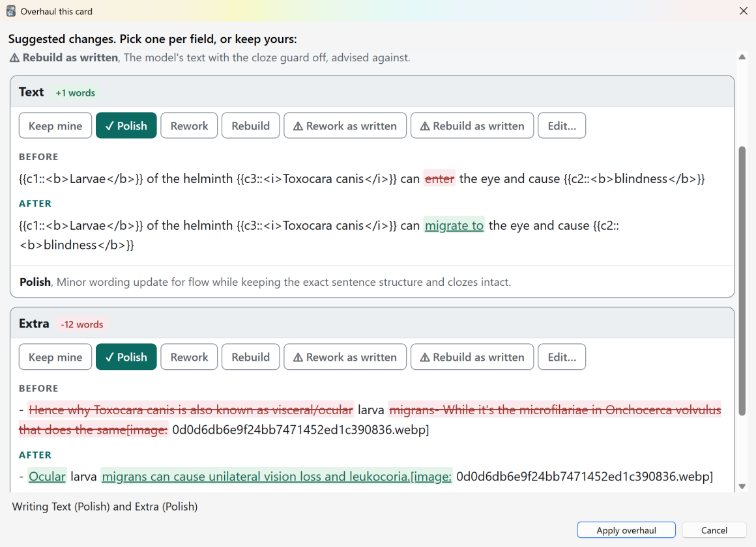Choose Rework for the Text field

pos(189,126)
